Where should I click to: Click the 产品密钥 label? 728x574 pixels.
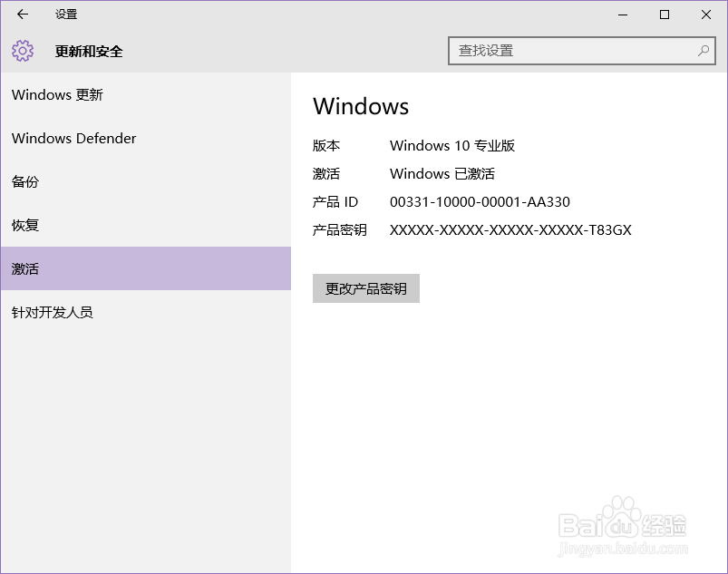[x=339, y=230]
